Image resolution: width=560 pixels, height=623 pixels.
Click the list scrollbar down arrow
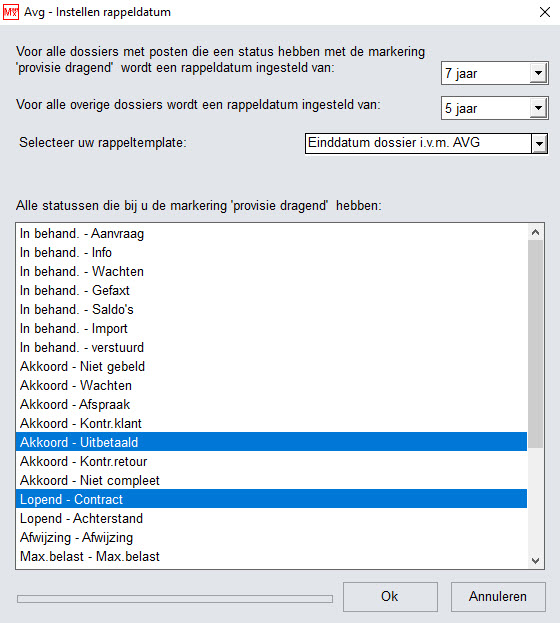click(x=535, y=561)
